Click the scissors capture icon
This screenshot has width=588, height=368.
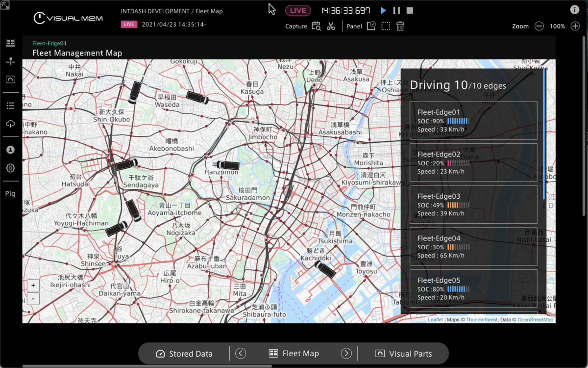click(x=331, y=26)
